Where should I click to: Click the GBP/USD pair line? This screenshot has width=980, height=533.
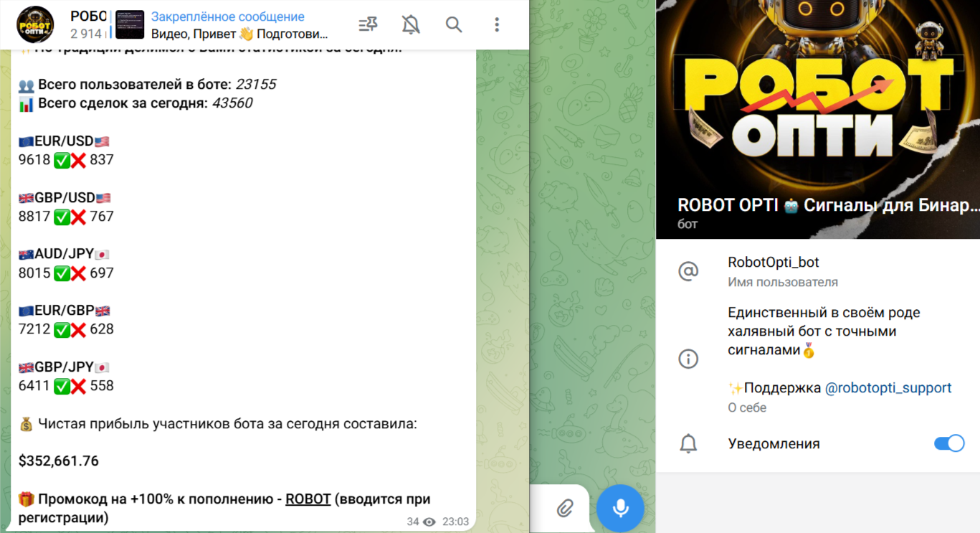point(65,198)
